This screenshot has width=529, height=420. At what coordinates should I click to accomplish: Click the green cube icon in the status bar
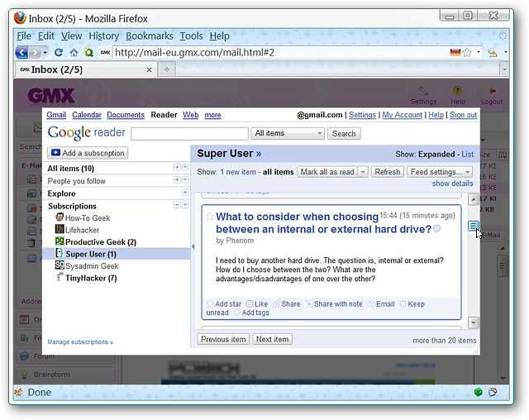(x=478, y=392)
